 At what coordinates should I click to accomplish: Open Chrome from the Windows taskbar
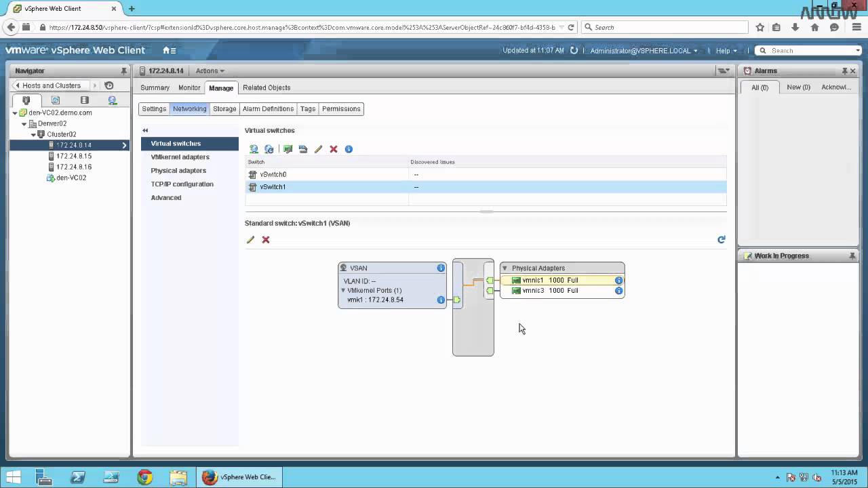coord(144,477)
